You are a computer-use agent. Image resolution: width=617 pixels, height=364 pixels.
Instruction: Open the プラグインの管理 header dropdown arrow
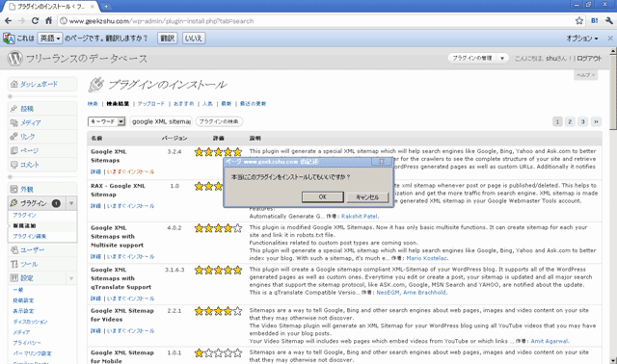(x=502, y=58)
